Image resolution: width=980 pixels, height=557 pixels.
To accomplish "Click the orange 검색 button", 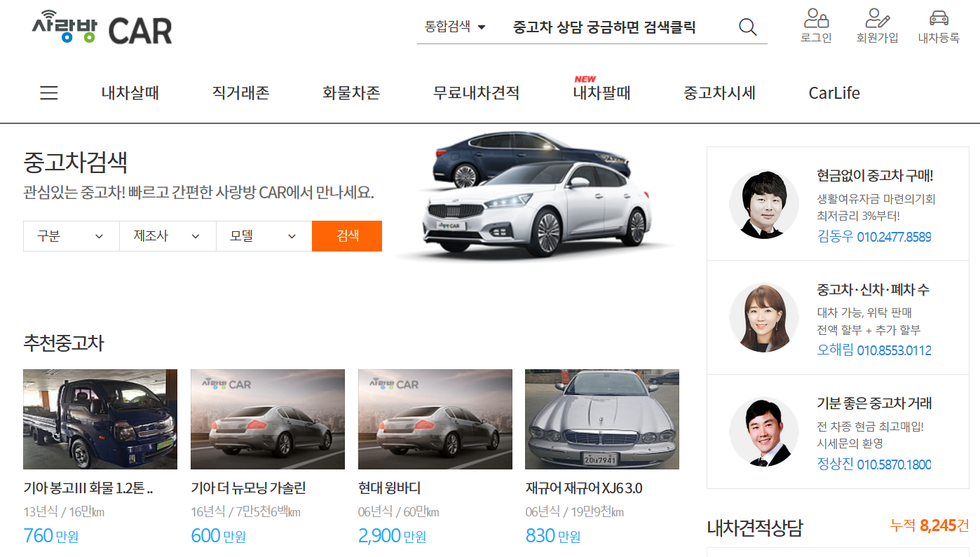I will click(x=347, y=236).
